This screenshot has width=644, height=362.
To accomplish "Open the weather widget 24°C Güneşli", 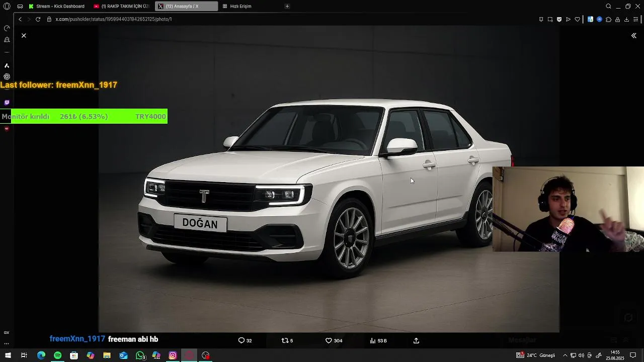I will (535, 355).
